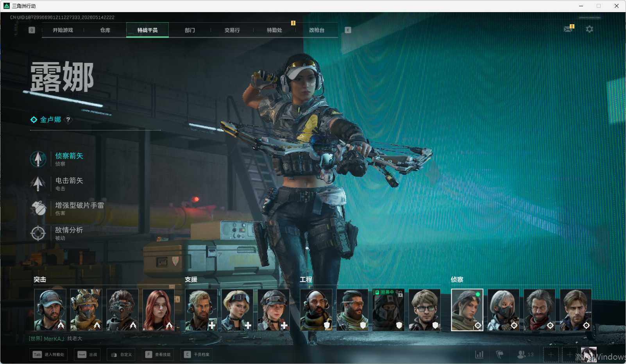This screenshot has height=364, width=626.
Task: Open the 自定义 customize button
Action: pos(122,355)
